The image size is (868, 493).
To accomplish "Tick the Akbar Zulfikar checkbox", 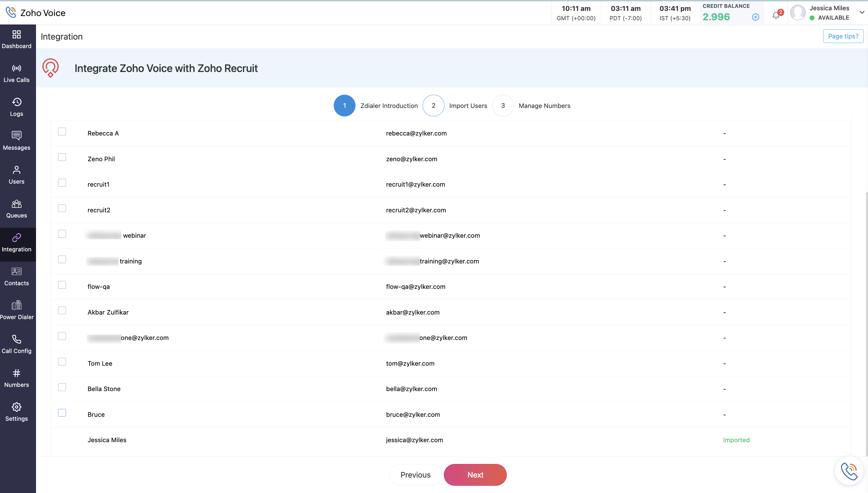I will pyautogui.click(x=62, y=311).
